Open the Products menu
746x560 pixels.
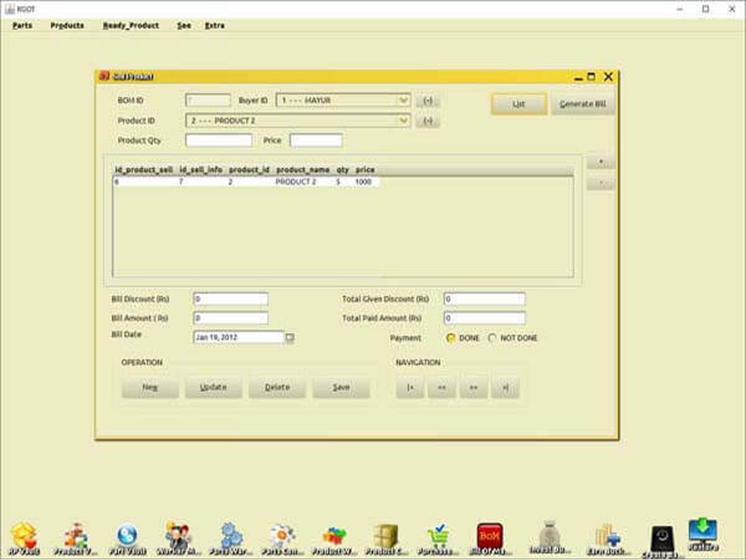tap(67, 26)
